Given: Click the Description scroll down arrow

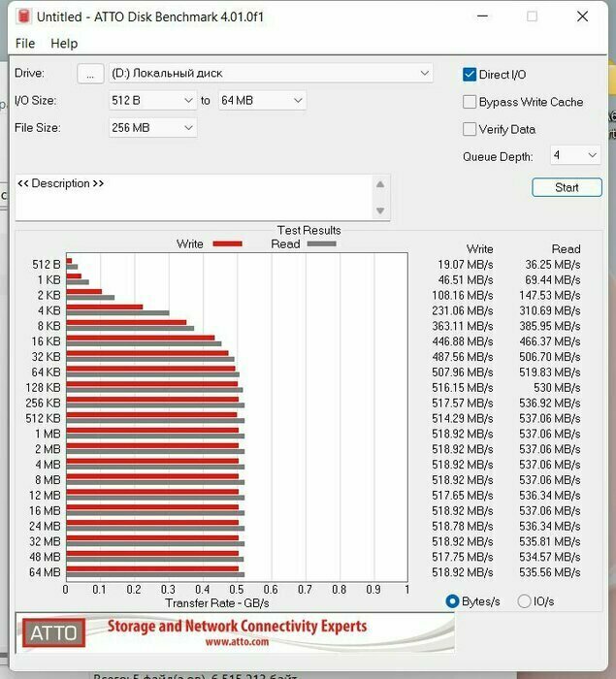Looking at the screenshot, I should point(380,210).
